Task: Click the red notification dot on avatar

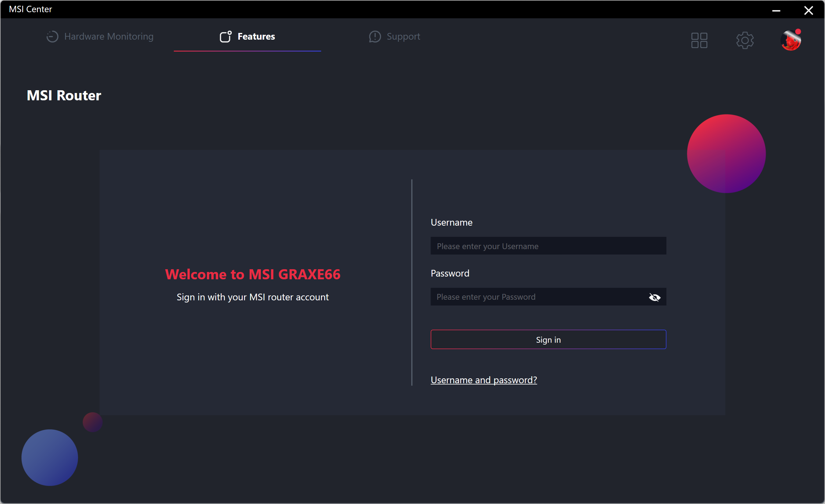Action: (798, 32)
